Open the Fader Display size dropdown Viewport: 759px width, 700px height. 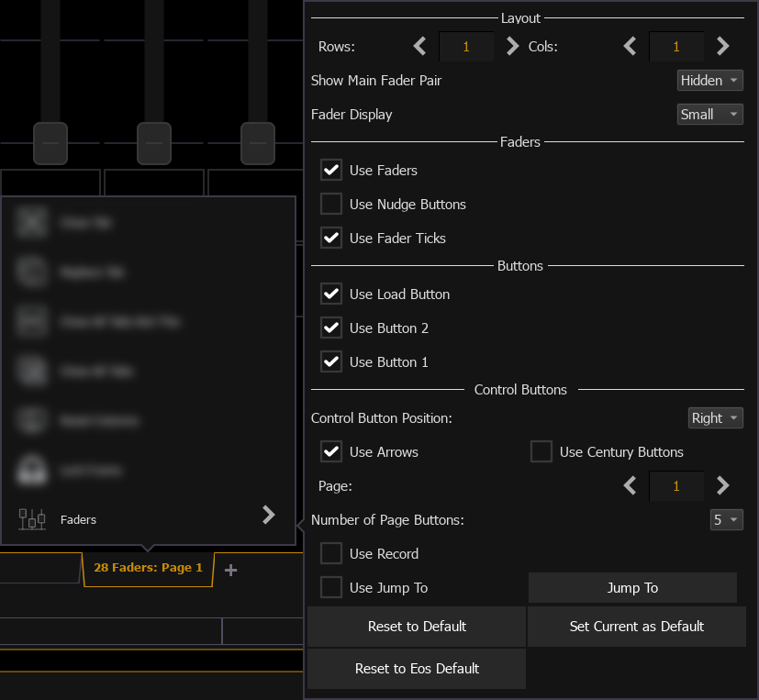point(709,115)
